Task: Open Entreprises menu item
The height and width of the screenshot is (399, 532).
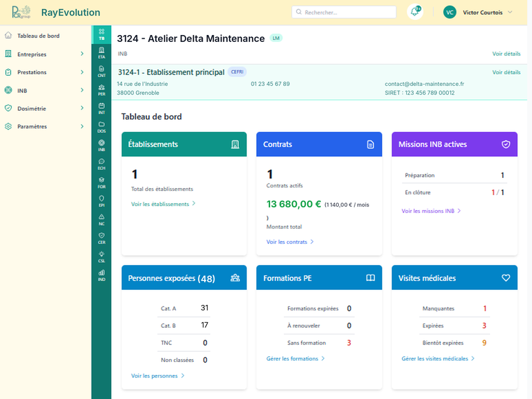Action: (32, 54)
